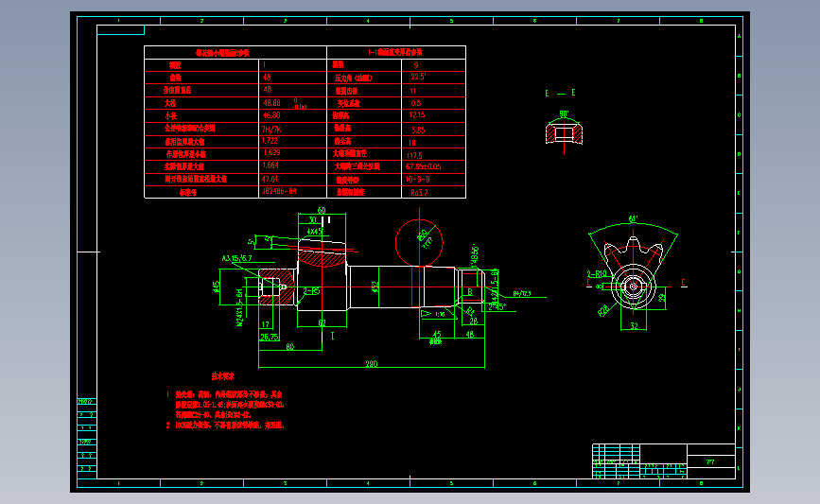Click the diameter dimension "ø52" on the shaft
The image size is (820, 504).
click(375, 287)
